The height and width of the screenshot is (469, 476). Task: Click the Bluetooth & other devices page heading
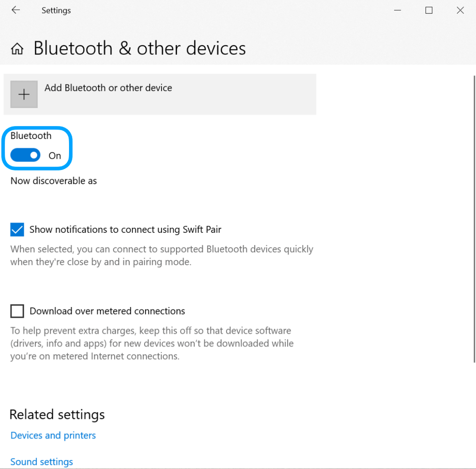coord(139,49)
